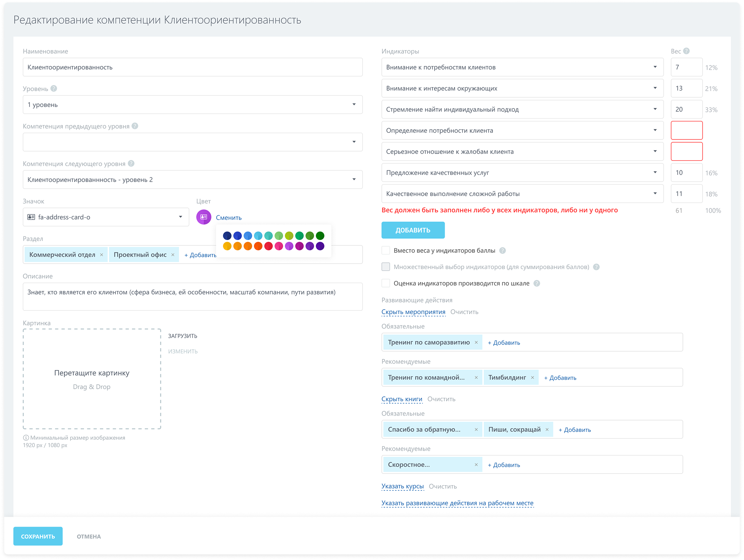Click the help icon next to Вес
The width and height of the screenshot is (744, 560).
(x=687, y=51)
